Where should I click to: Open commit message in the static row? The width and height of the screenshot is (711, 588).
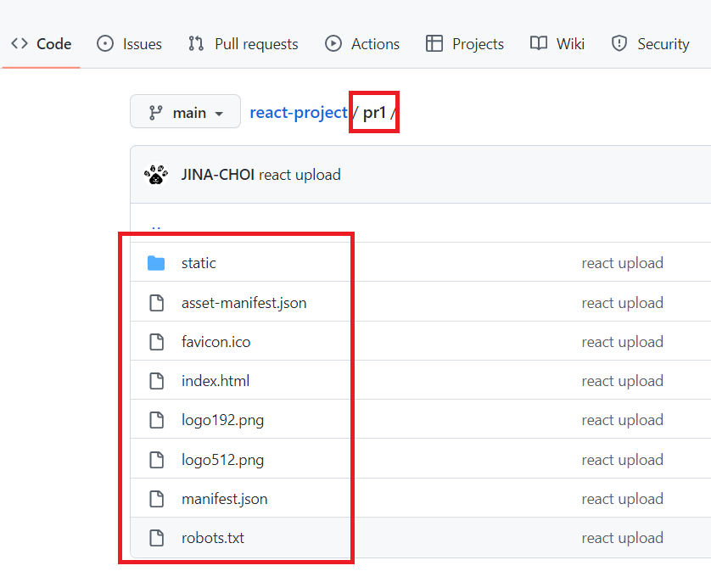[x=622, y=263]
